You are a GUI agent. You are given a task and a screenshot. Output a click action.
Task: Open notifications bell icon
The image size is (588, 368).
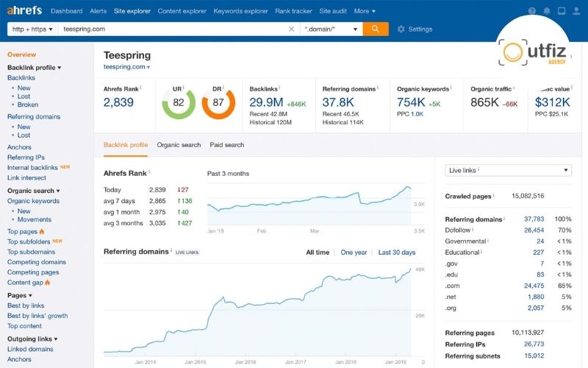tap(547, 11)
